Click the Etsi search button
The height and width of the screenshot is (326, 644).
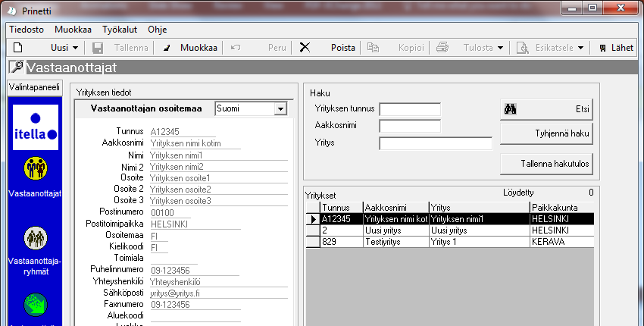tap(546, 109)
